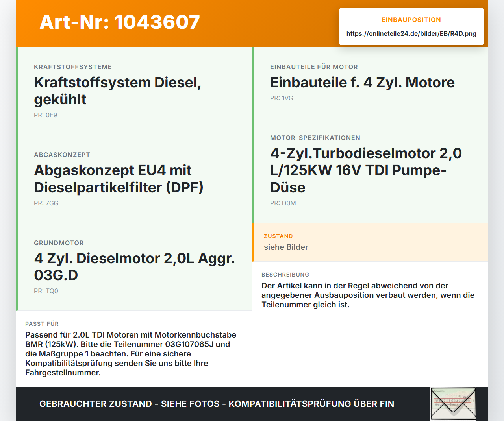Select the KRAFTSTOFFSYSTEME label
The width and height of the screenshot is (504, 421).
pos(73,67)
